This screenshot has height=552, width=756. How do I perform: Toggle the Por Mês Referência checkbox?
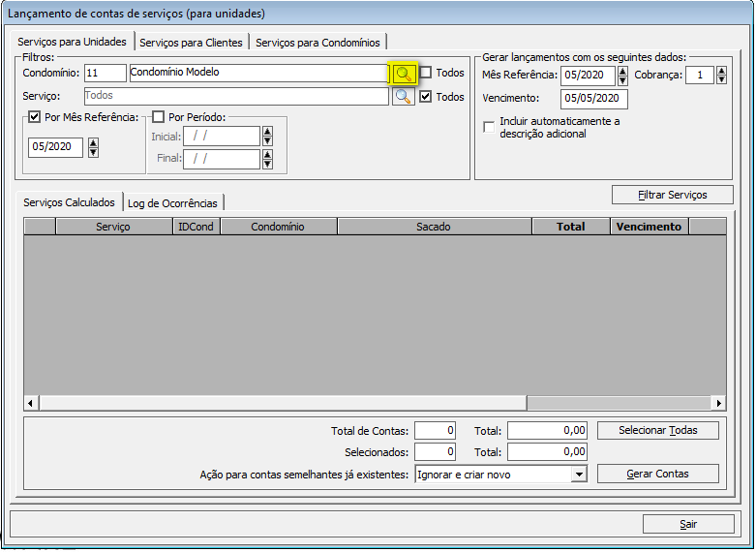[x=34, y=117]
